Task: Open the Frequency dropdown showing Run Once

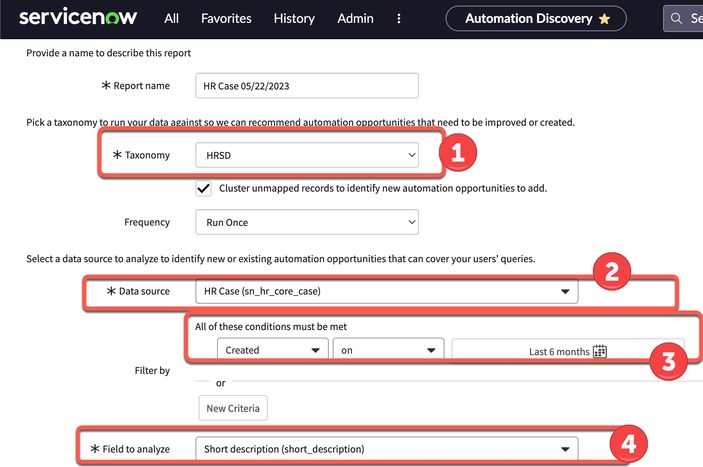Action: (x=307, y=222)
